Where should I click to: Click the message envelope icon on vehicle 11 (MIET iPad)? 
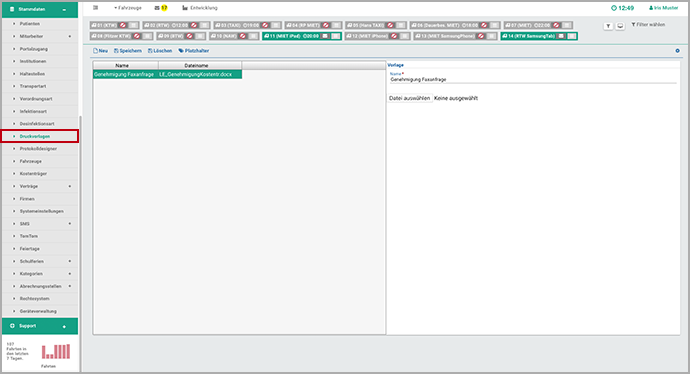[x=325, y=36]
